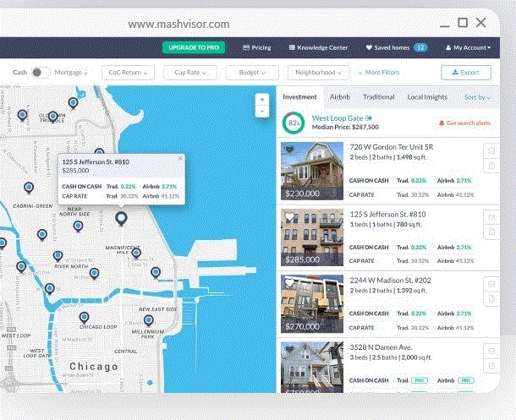Switch to the Local Insights tab
This screenshot has width=516, height=420.
pyautogui.click(x=427, y=97)
